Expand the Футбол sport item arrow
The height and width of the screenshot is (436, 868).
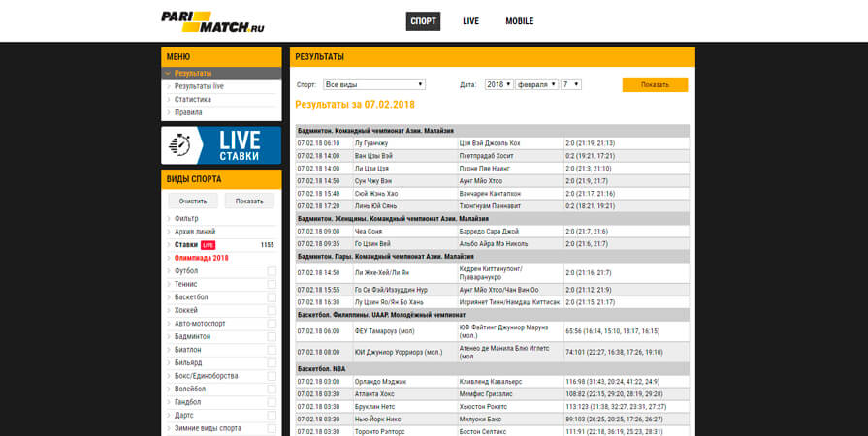pos(169,271)
